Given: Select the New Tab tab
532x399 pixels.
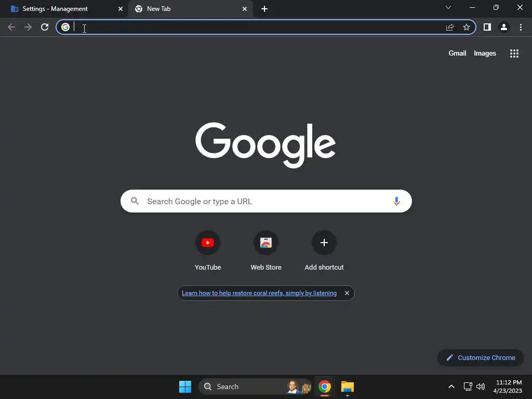Looking at the screenshot, I should point(190,9).
